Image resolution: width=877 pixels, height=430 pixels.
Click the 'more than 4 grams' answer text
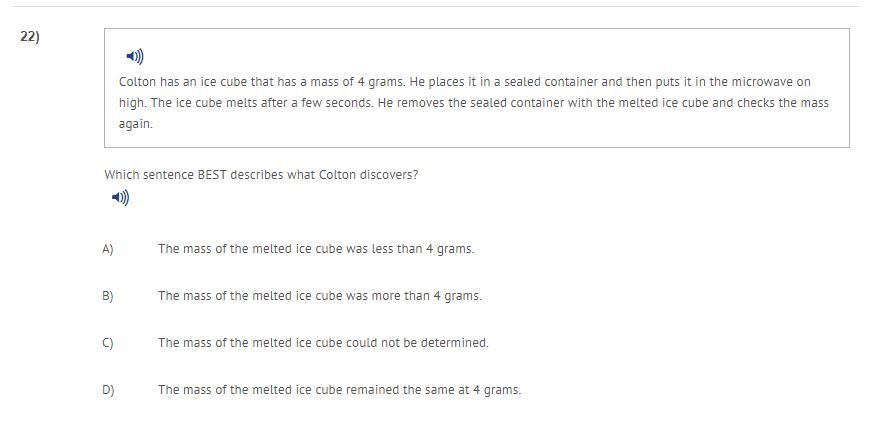point(319,296)
